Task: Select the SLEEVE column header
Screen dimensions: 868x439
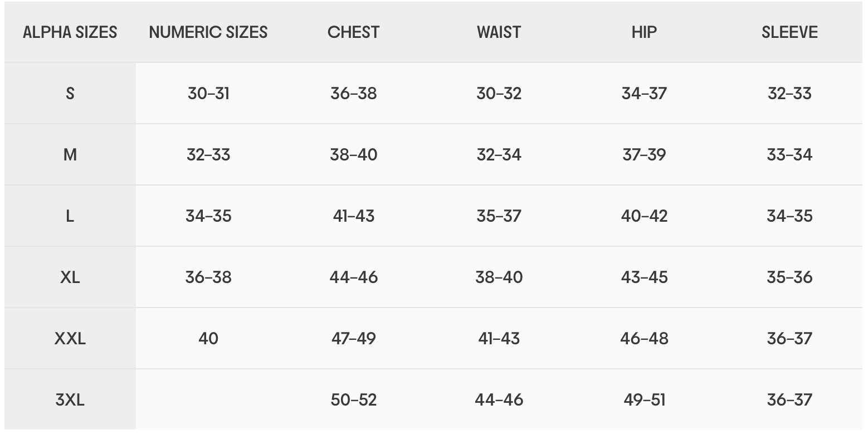Action: pyautogui.click(x=789, y=32)
